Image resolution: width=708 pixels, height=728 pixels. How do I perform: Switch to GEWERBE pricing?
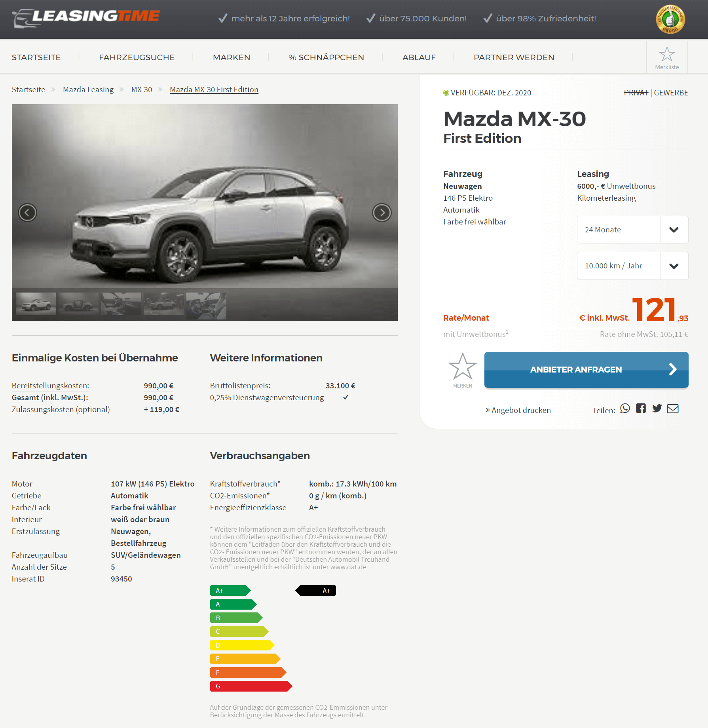pos(671,93)
